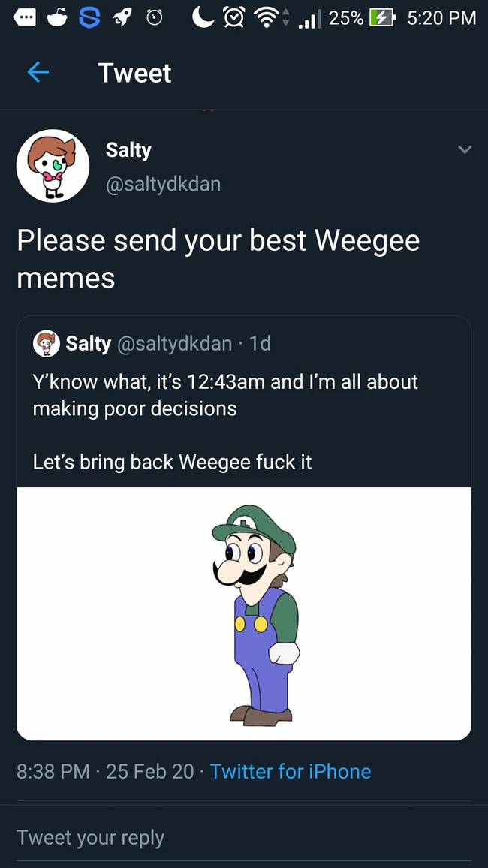Tap the charging battery indicator
The width and height of the screenshot is (488, 868).
coord(380,17)
